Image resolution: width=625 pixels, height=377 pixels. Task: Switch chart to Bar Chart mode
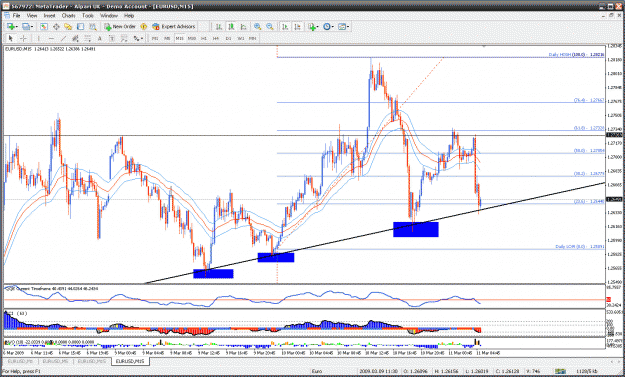pyautogui.click(x=219, y=26)
